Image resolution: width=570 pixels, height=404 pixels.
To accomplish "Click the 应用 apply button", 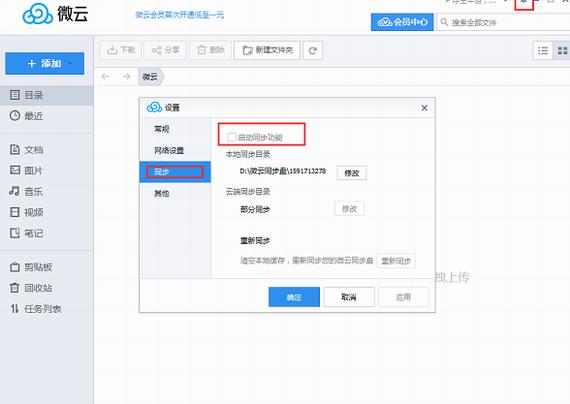I will (404, 297).
